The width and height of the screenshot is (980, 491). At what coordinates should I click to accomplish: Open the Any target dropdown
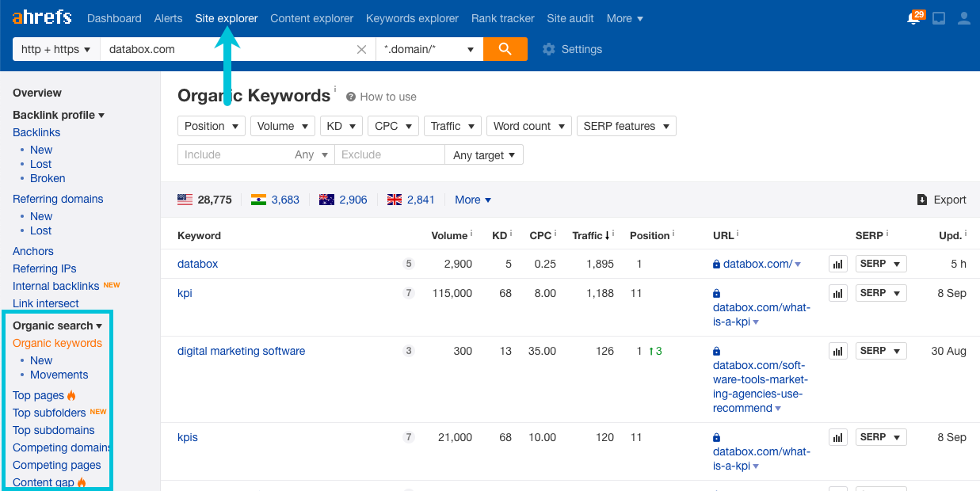[x=484, y=155]
